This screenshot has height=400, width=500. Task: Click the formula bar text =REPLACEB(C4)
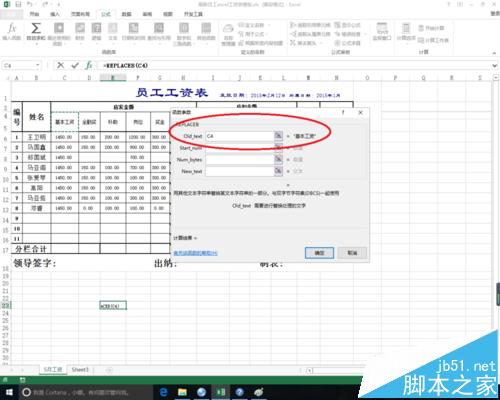(x=125, y=66)
